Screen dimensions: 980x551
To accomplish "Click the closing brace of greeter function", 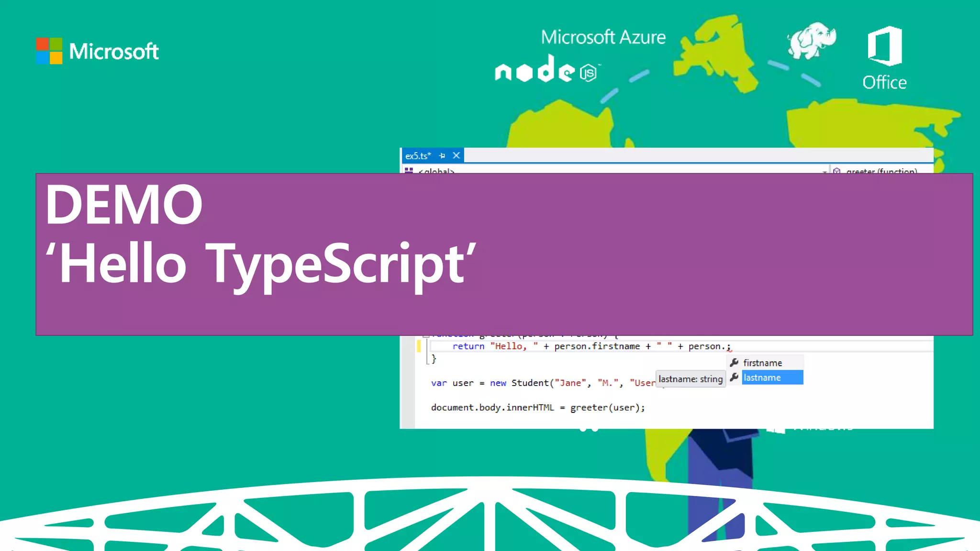I will click(434, 358).
